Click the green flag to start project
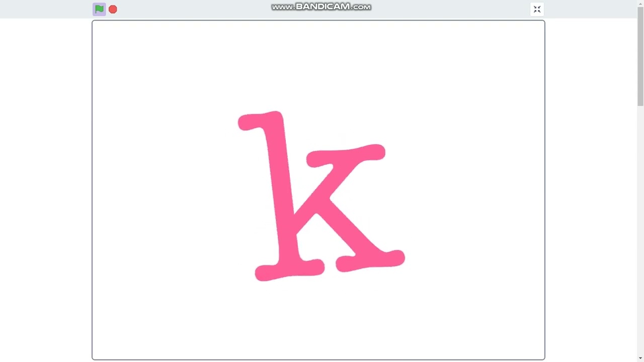The height and width of the screenshot is (362, 644). (99, 9)
